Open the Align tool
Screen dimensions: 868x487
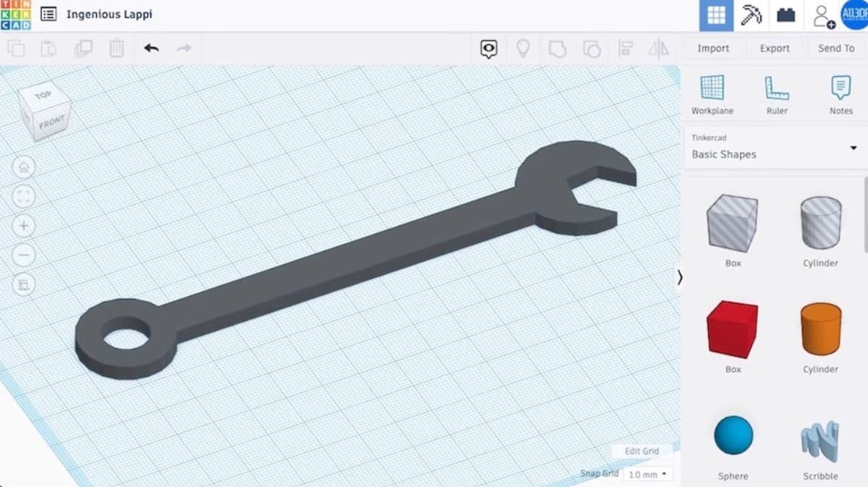[x=626, y=48]
